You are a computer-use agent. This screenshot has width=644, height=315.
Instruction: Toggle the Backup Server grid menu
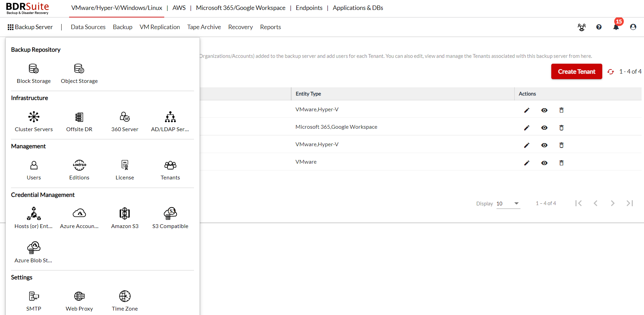point(30,27)
